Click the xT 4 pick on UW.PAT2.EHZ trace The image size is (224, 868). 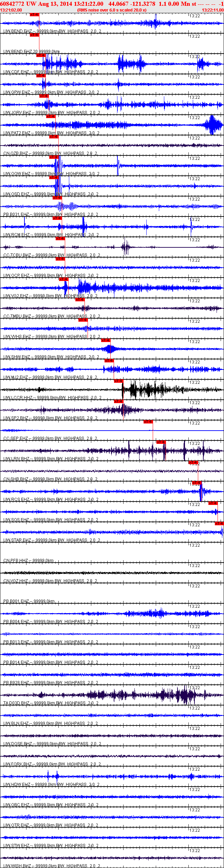coord(51,116)
